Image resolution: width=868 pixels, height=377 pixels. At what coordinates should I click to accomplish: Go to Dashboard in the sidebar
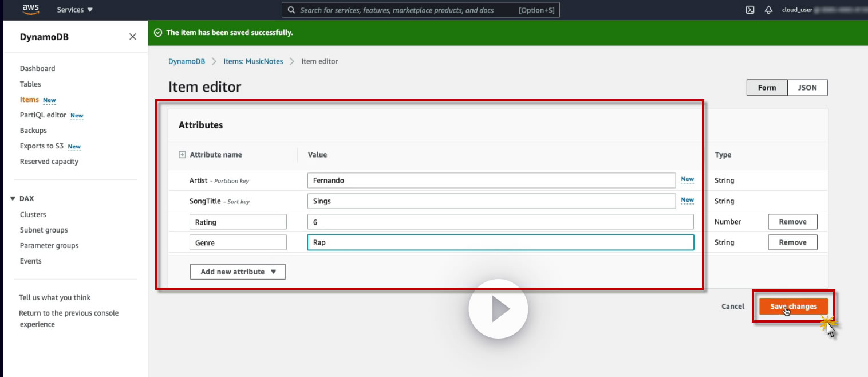(x=38, y=68)
